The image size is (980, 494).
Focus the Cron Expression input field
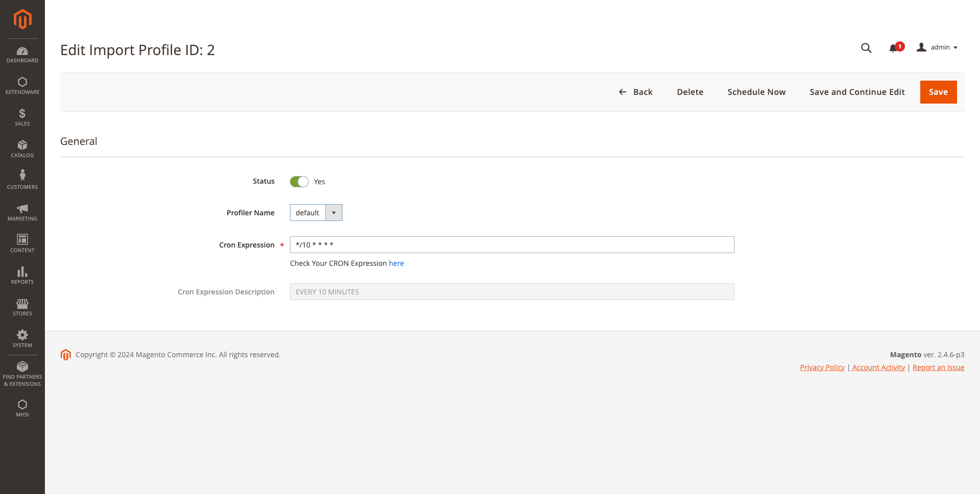coord(512,245)
